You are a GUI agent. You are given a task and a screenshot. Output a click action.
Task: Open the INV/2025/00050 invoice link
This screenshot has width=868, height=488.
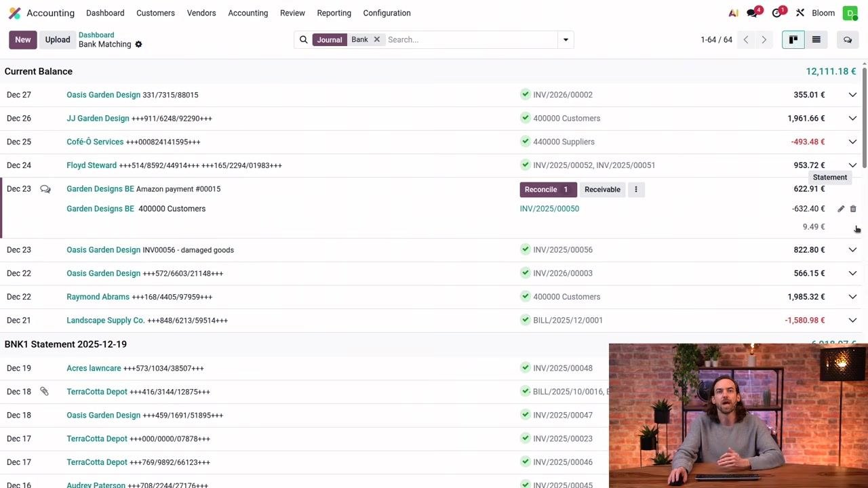click(x=549, y=209)
